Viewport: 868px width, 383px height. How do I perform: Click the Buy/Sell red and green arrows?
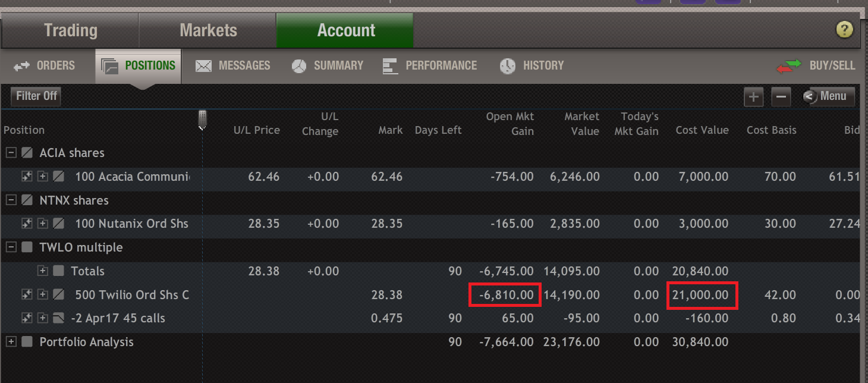click(789, 66)
